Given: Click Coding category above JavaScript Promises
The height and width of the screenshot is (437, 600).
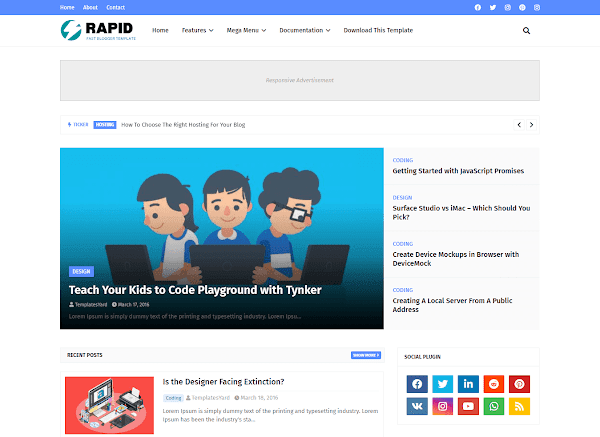Looking at the screenshot, I should [403, 160].
